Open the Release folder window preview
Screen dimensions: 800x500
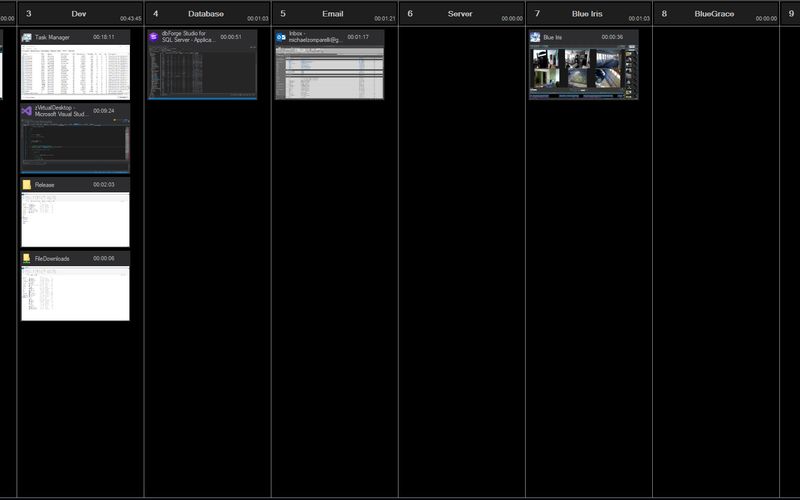click(76, 220)
